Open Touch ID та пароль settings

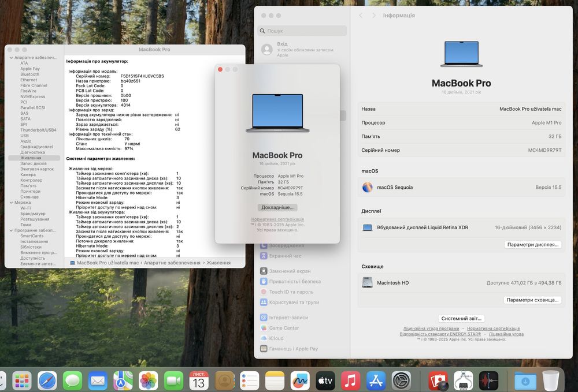pos(287,292)
